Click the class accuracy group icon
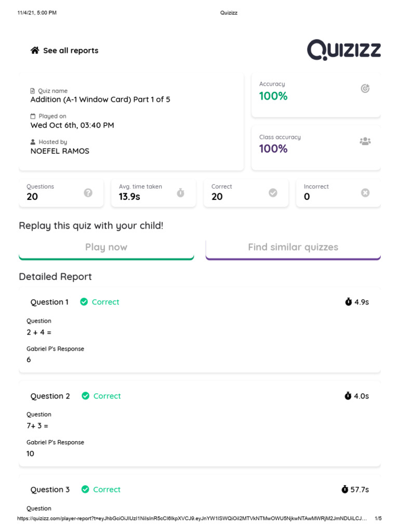The height and width of the screenshot is (532, 399). coord(365,141)
